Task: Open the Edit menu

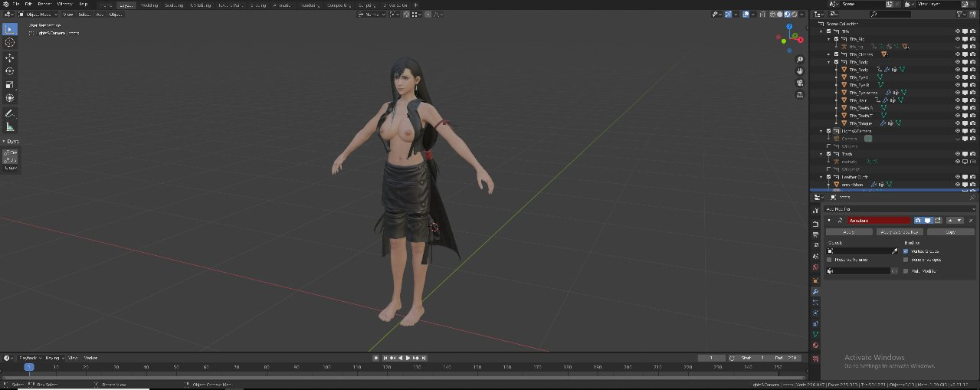Action: pyautogui.click(x=29, y=4)
